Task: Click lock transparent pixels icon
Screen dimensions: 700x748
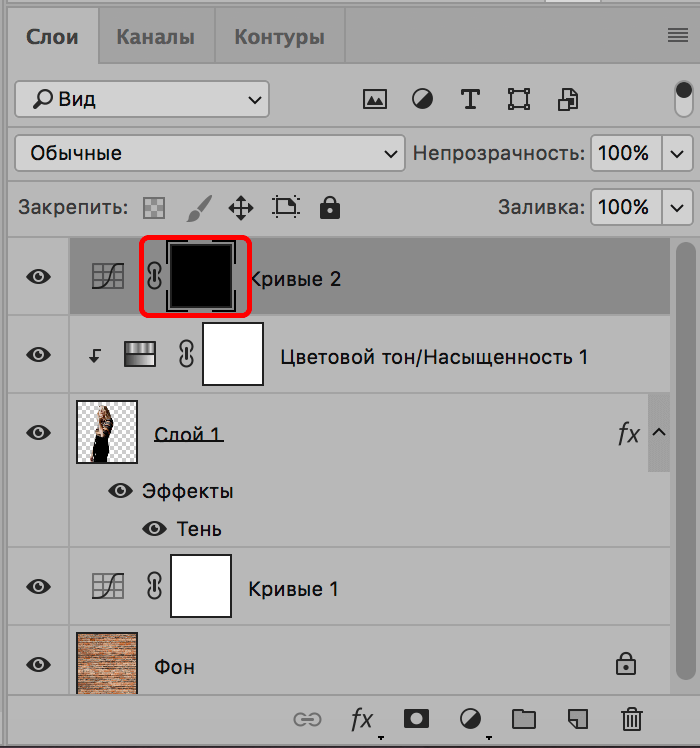Action: (x=154, y=208)
